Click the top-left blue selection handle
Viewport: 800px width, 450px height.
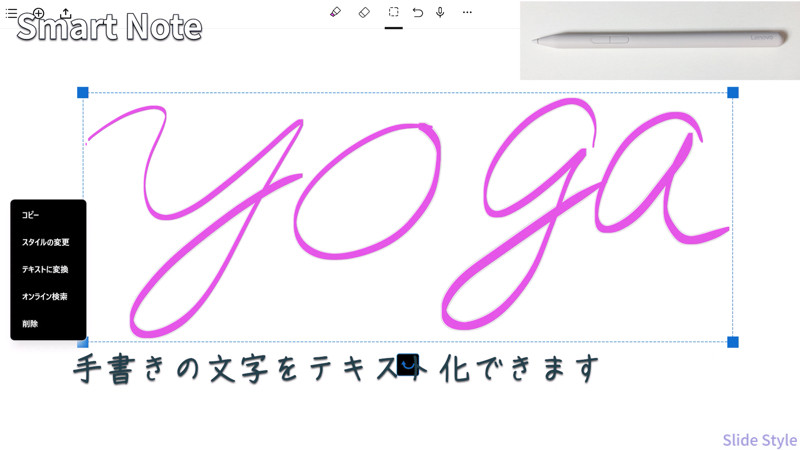(83, 92)
